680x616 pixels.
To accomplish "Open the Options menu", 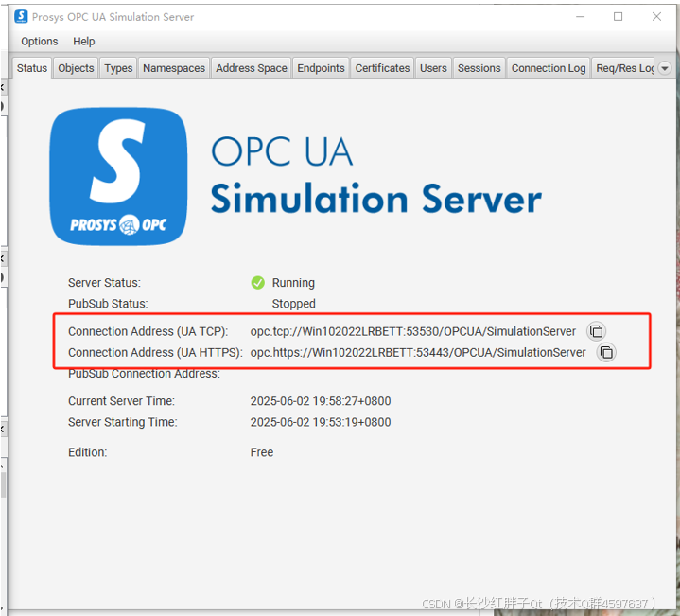I will (40, 42).
